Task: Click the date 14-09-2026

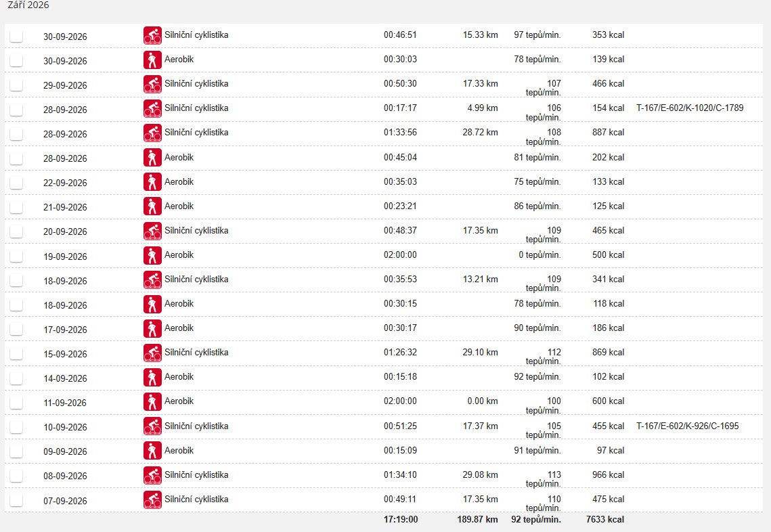Action: tap(65, 378)
